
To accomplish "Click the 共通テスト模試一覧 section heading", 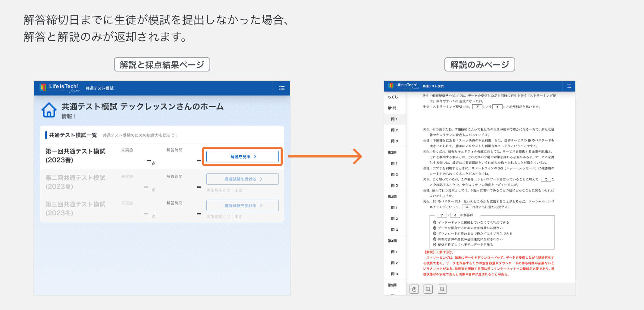I will [x=73, y=135].
